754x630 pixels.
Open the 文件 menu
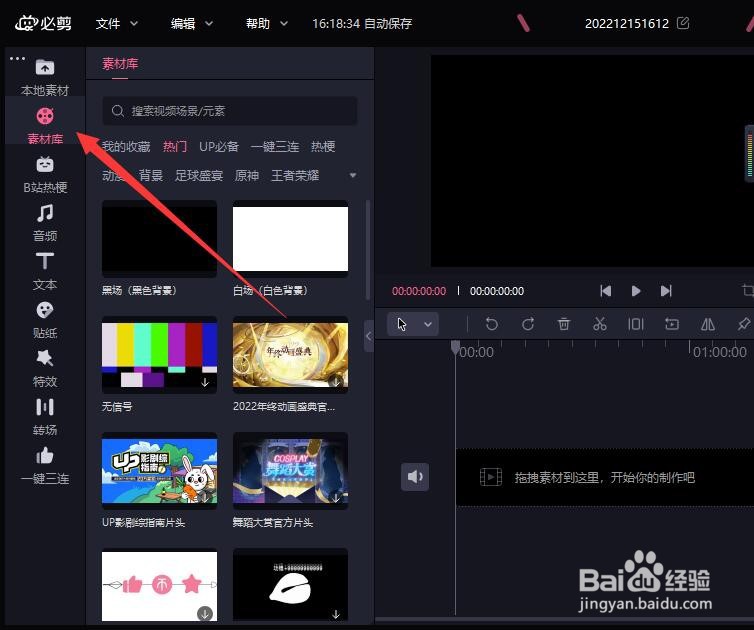tap(116, 23)
